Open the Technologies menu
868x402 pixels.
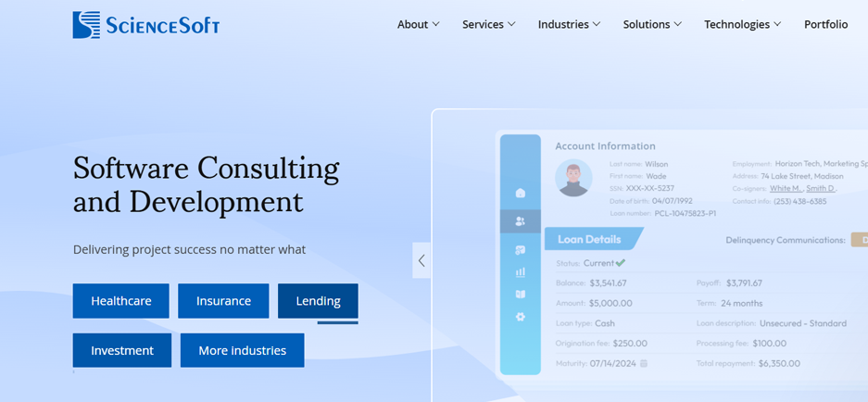(x=742, y=24)
